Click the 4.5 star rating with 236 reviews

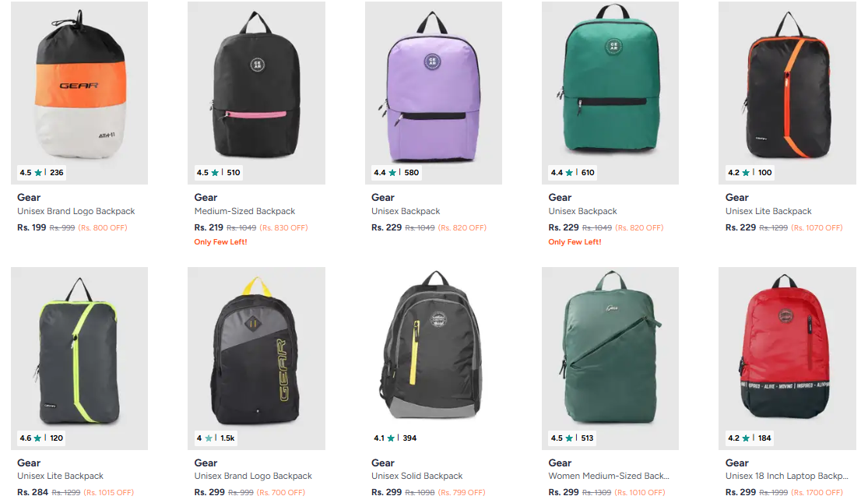point(41,172)
